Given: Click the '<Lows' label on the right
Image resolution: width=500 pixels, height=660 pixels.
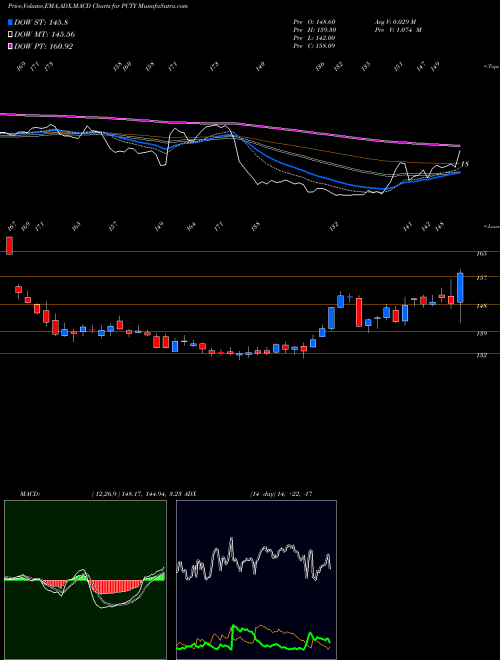Looking at the screenshot, I should pos(491,226).
